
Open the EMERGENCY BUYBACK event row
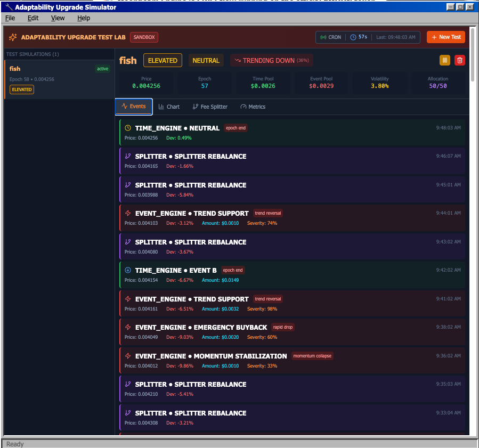tap(293, 332)
